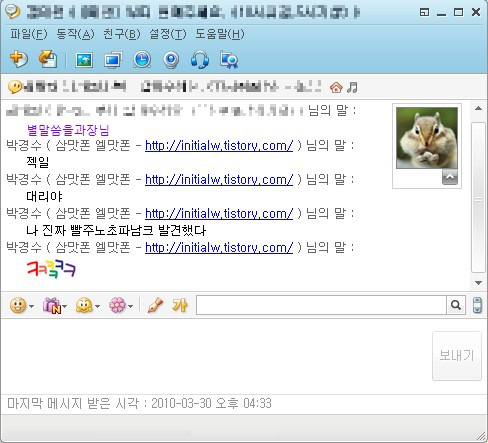Click the send file icon
Image resolution: width=488 pixels, height=443 pixels.
point(48,59)
